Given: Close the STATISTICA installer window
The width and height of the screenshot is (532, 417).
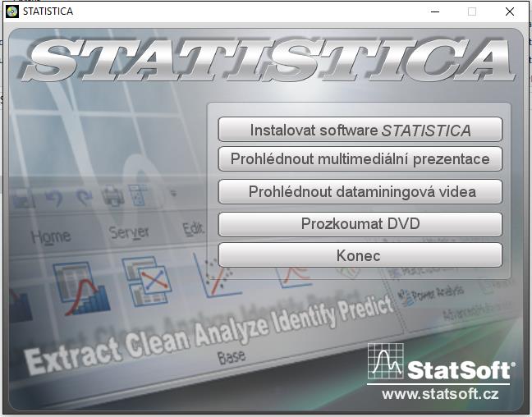Looking at the screenshot, I should click(509, 11).
